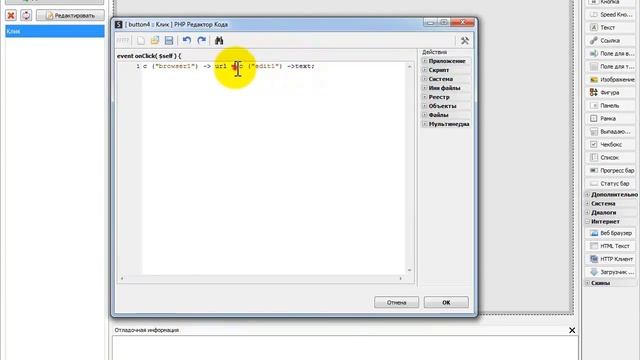Select the Клик event in list
The height and width of the screenshot is (360, 640).
55,31
